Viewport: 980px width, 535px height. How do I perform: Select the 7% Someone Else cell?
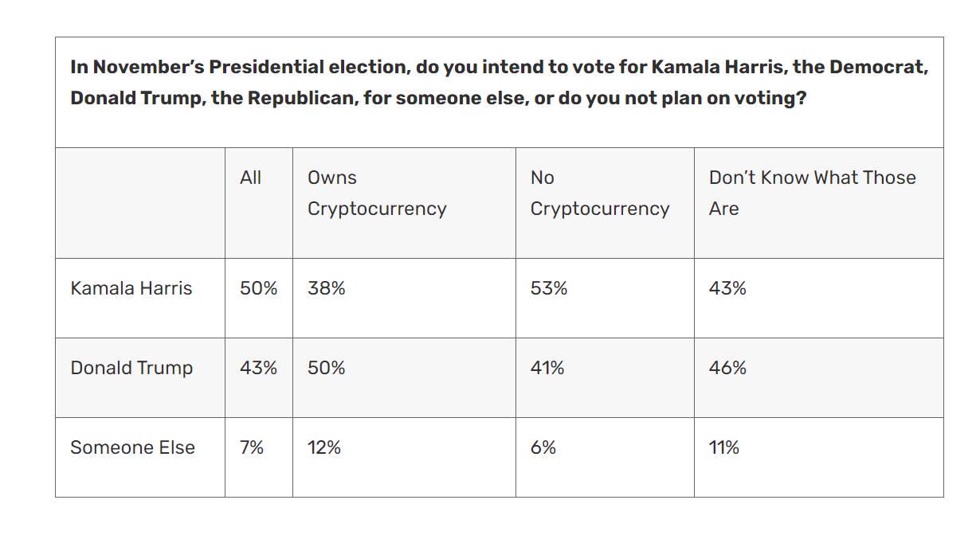click(x=252, y=447)
